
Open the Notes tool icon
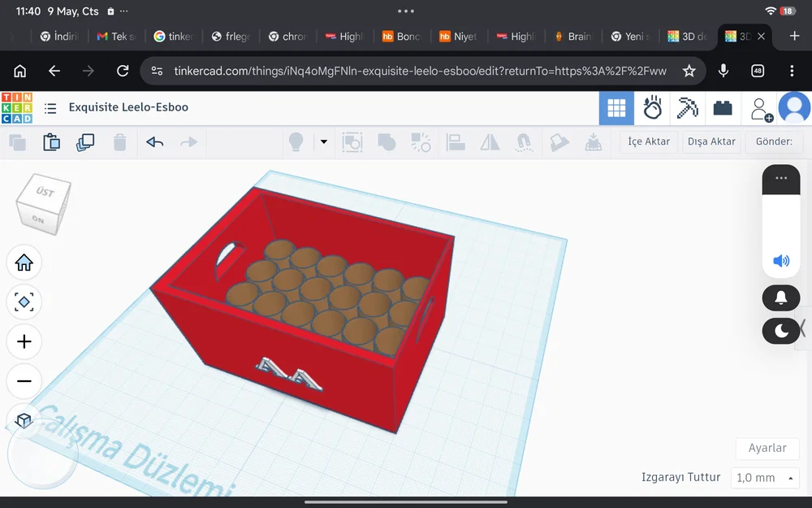(x=559, y=142)
